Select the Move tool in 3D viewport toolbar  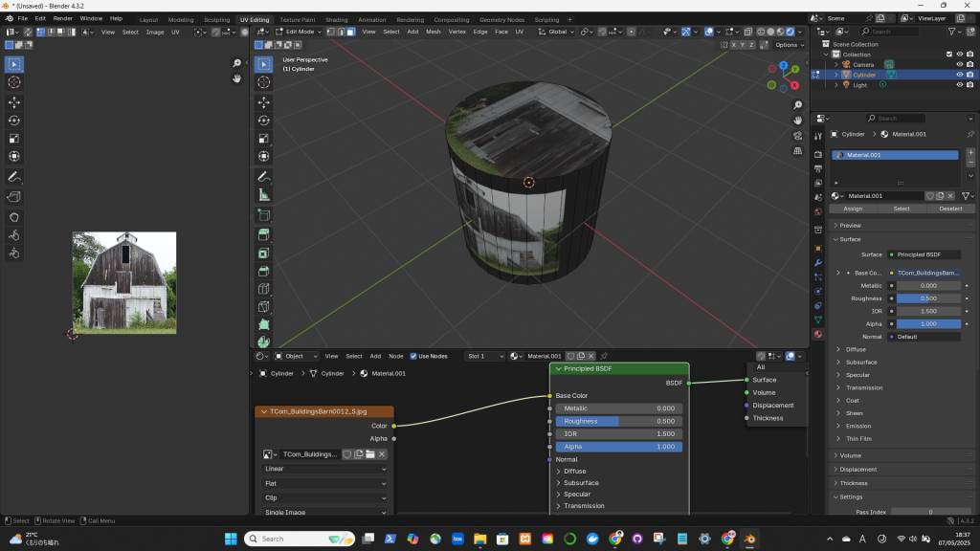(263, 102)
